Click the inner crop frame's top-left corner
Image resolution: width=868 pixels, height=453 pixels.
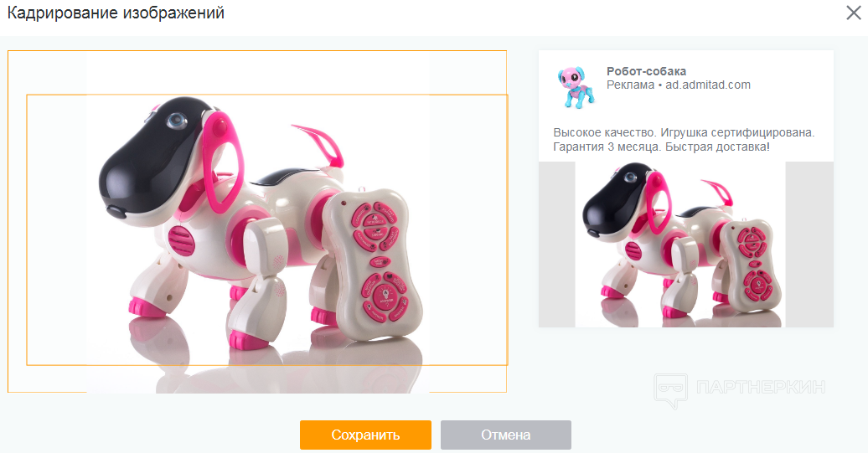(27, 95)
